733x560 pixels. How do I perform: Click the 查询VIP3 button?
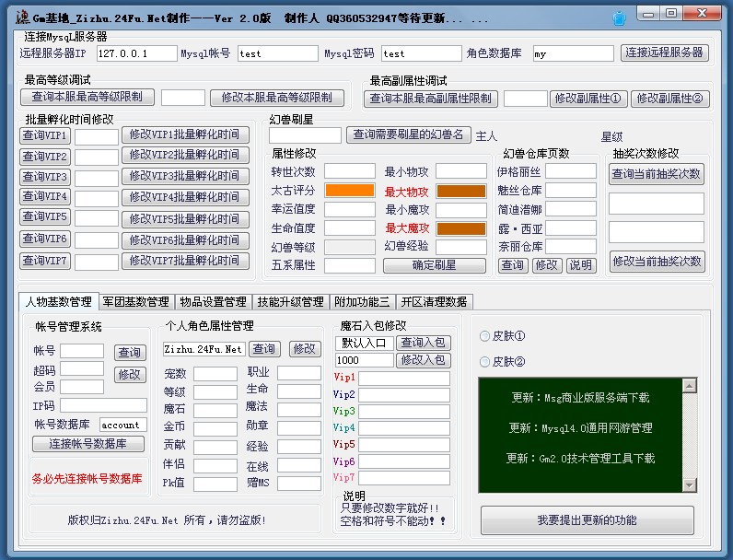pyautogui.click(x=45, y=177)
